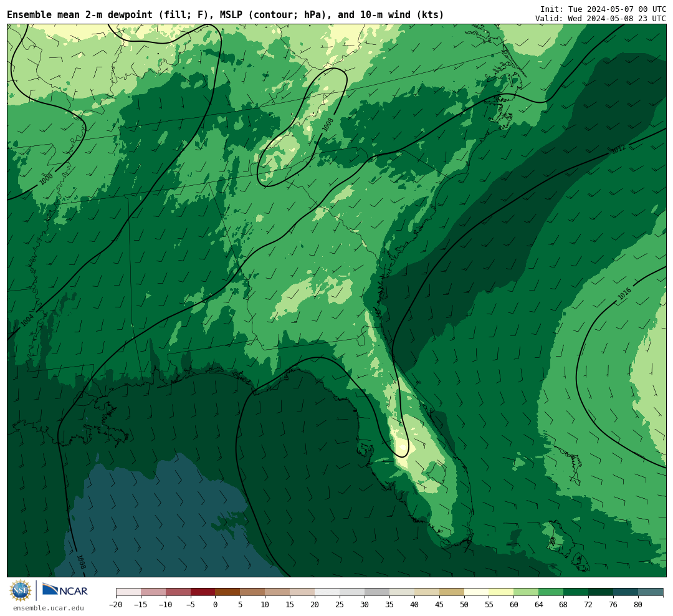The height and width of the screenshot is (616, 673).
Task: Click the -20 to -15 colorbar swatch
Action: point(128,592)
